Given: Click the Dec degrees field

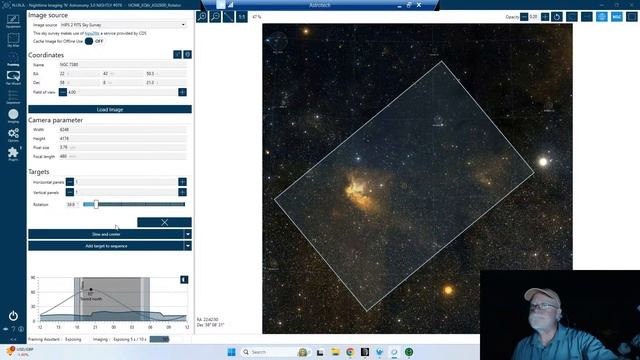Looking at the screenshot, I should pos(79,83).
